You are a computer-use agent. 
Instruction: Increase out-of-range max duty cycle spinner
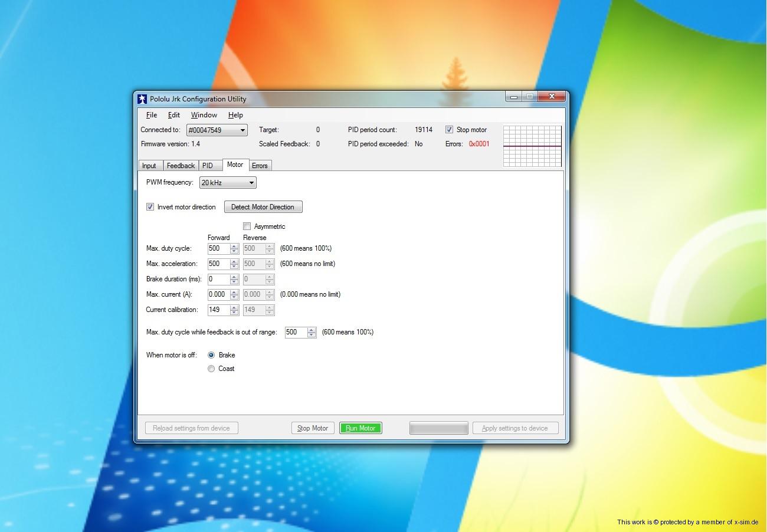click(x=312, y=330)
